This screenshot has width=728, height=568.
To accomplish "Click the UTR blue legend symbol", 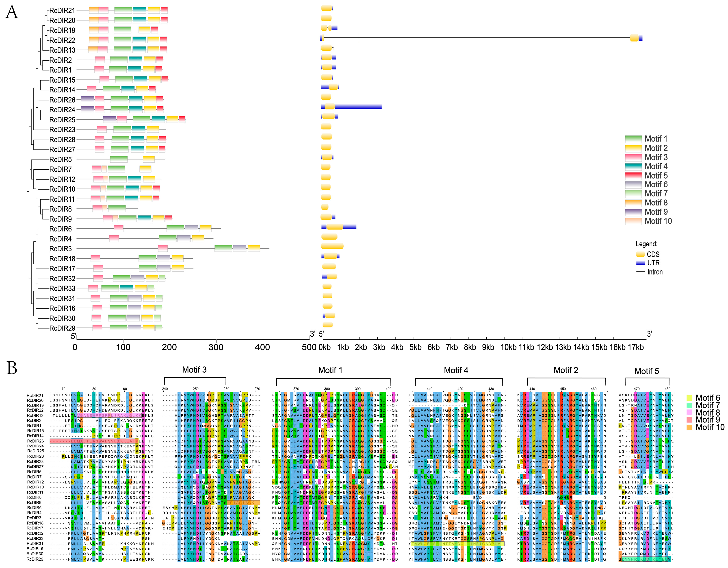I will (x=640, y=263).
